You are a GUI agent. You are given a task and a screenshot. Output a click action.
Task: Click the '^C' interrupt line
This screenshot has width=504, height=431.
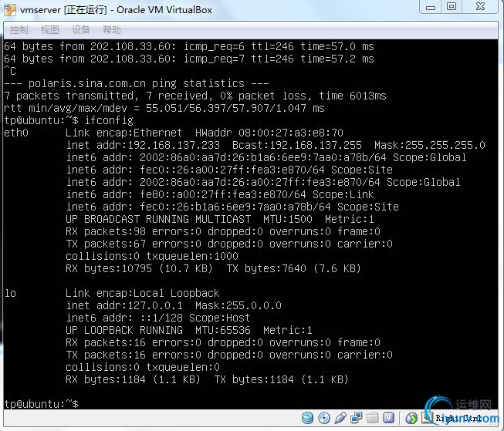[x=10, y=71]
